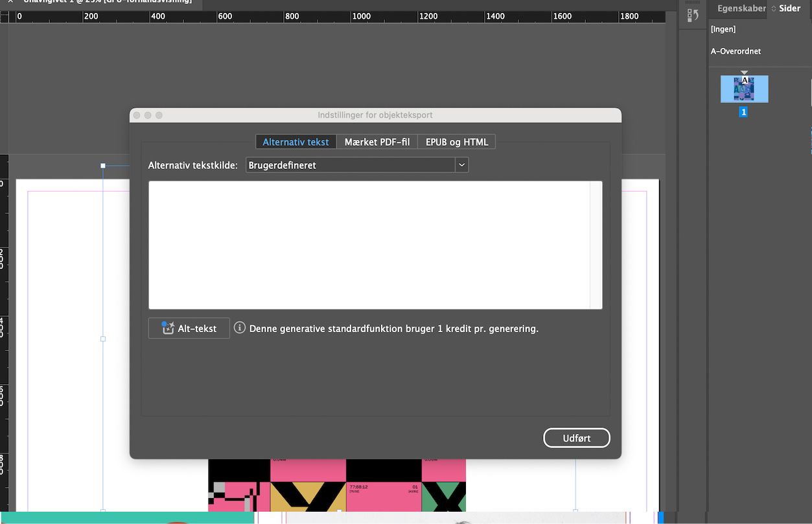Viewport: 812px width, 524px height.
Task: Click the "Indstillinger for objekteksport" dialog title bar
Action: click(x=375, y=115)
